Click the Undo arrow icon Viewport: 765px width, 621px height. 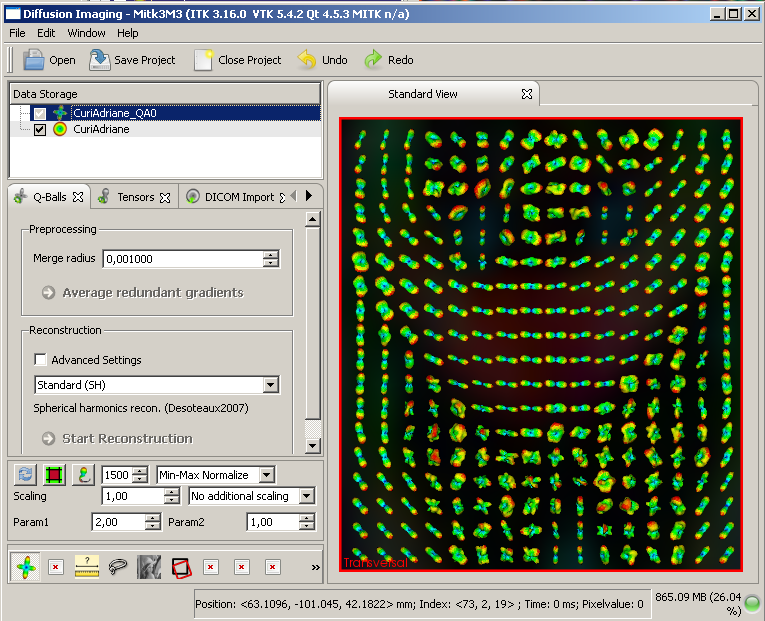[x=307, y=60]
